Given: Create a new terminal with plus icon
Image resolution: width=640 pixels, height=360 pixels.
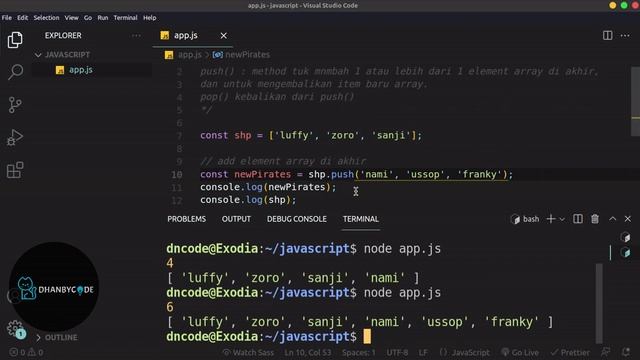Looking at the screenshot, I should point(551,219).
